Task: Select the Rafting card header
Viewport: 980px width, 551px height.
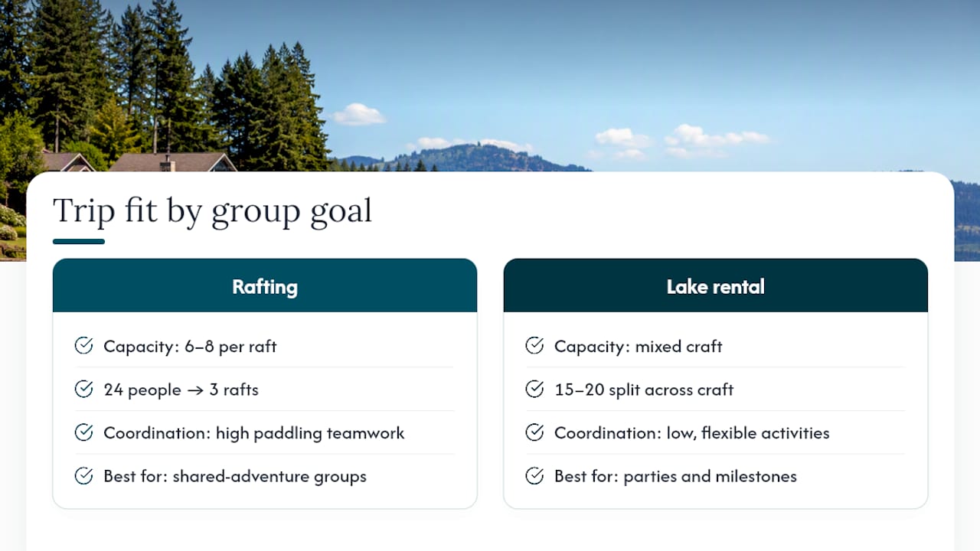Action: [265, 285]
